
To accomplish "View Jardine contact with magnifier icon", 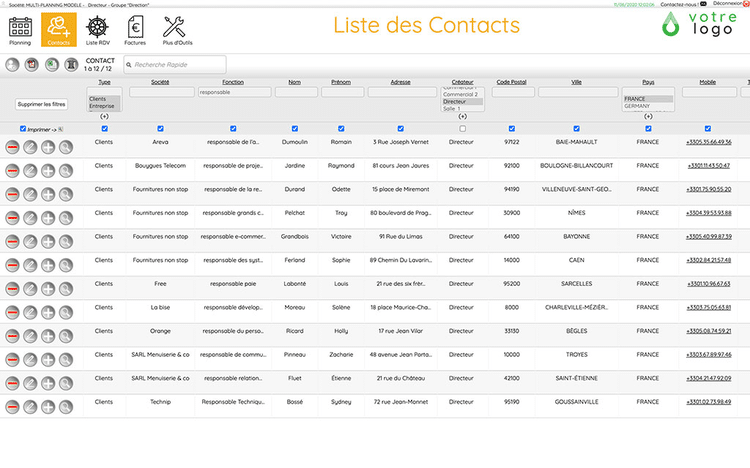I will [66, 171].
